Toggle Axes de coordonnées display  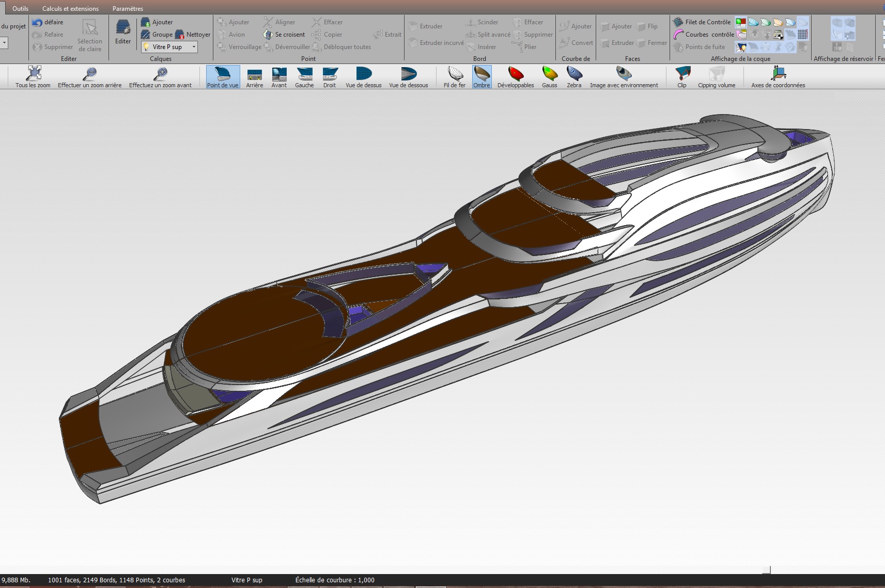[778, 77]
